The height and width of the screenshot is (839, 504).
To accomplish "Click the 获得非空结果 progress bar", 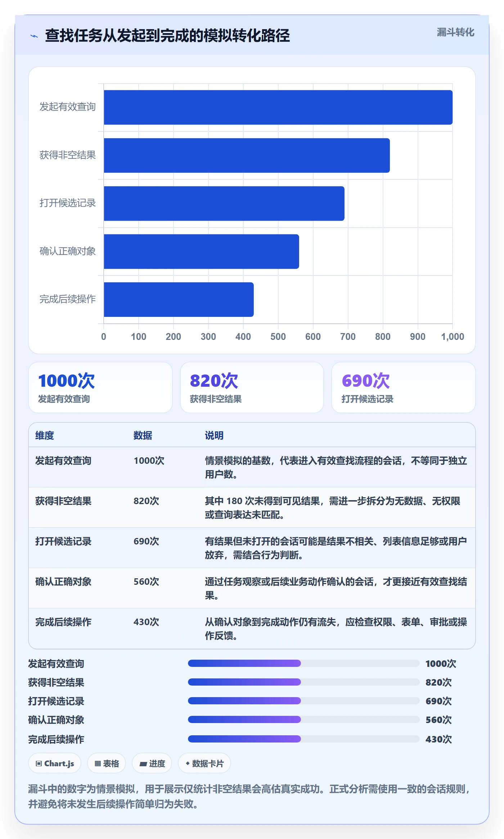I will tap(303, 682).
